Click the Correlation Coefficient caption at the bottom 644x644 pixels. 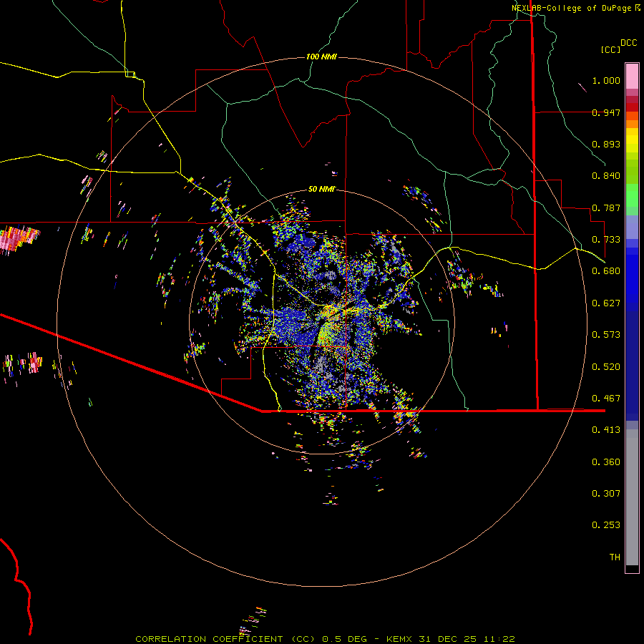coord(325,639)
